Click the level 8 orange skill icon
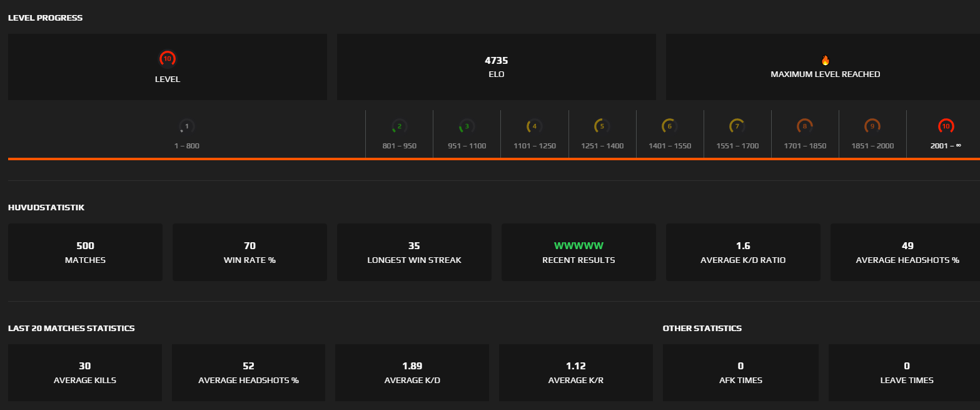This screenshot has height=410, width=980. (x=804, y=126)
